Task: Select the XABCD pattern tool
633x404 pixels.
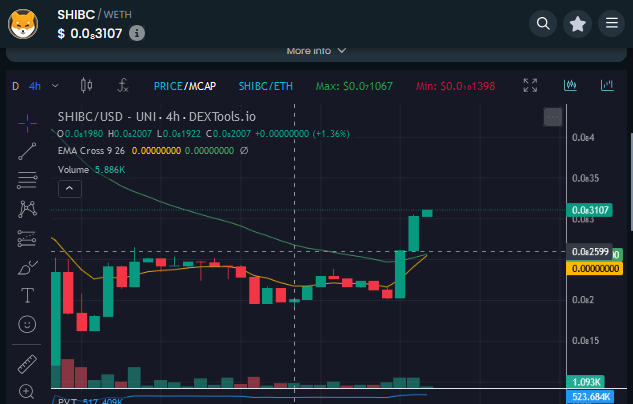Action: pos(27,209)
